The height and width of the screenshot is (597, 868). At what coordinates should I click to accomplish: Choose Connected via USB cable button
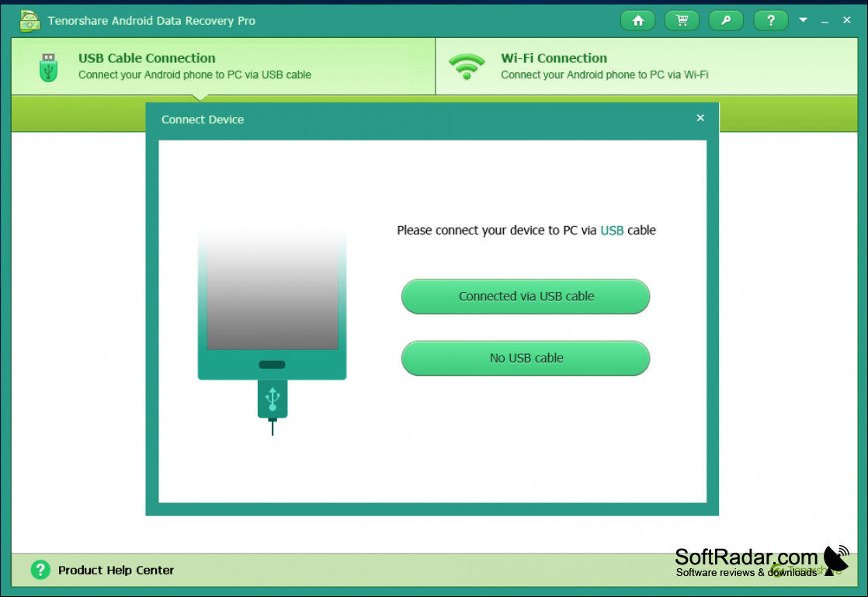click(526, 297)
